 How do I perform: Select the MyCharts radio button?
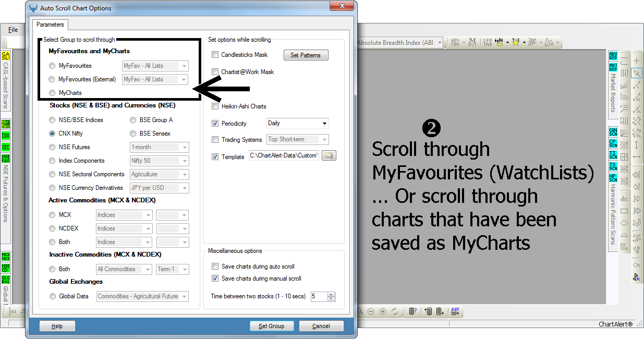tap(52, 93)
